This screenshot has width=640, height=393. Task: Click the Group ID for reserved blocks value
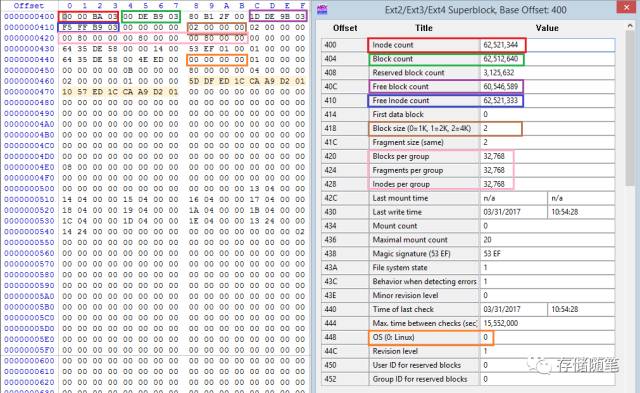(x=547, y=379)
